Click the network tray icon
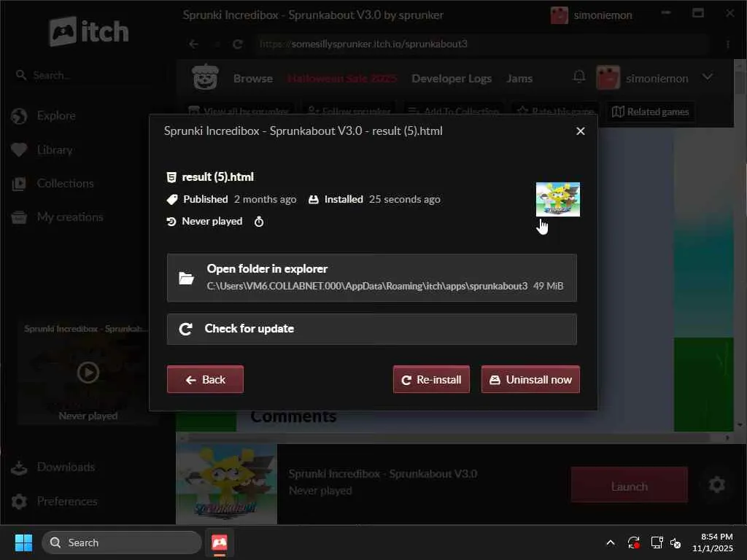Image resolution: width=747 pixels, height=560 pixels. (x=657, y=542)
